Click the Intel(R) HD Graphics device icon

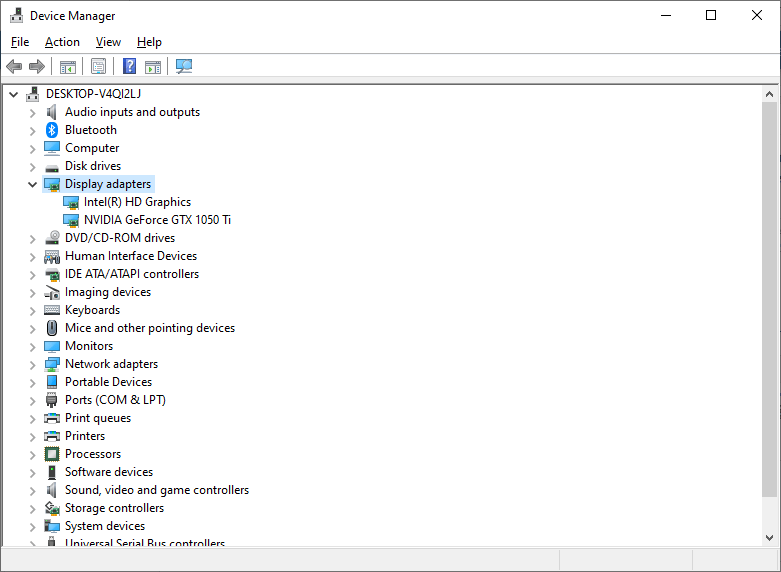point(71,202)
